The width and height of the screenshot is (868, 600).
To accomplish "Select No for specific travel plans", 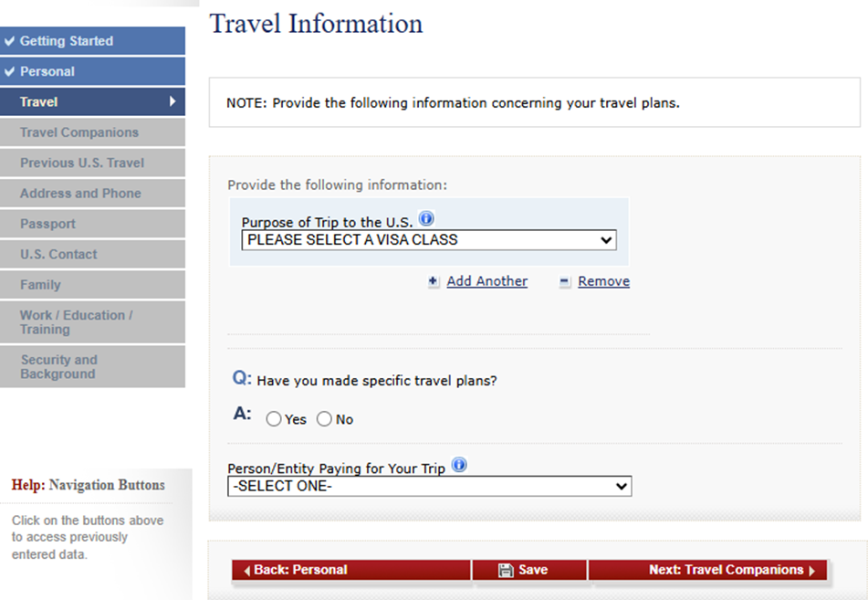I will click(324, 420).
